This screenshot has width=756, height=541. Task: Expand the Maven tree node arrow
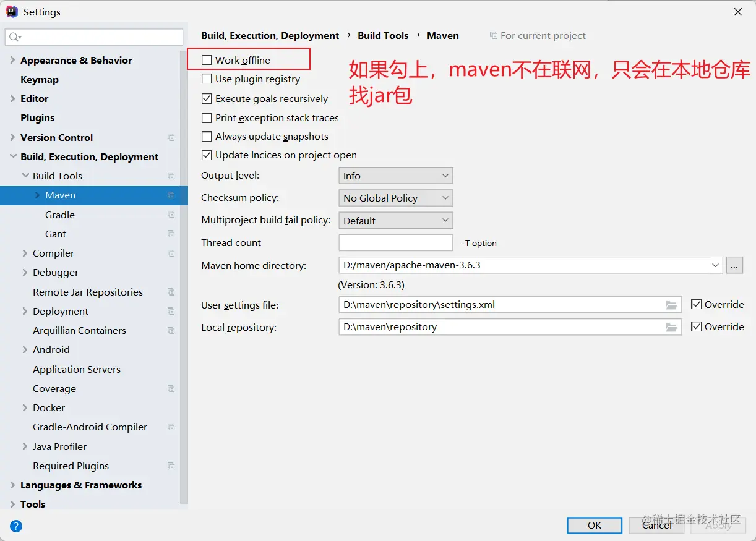point(38,195)
